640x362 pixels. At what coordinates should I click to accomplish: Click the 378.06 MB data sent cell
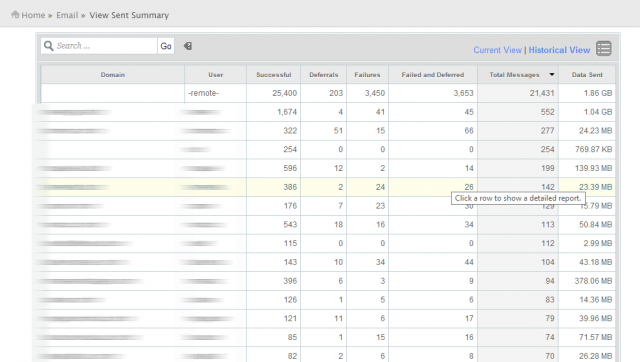[587, 281]
